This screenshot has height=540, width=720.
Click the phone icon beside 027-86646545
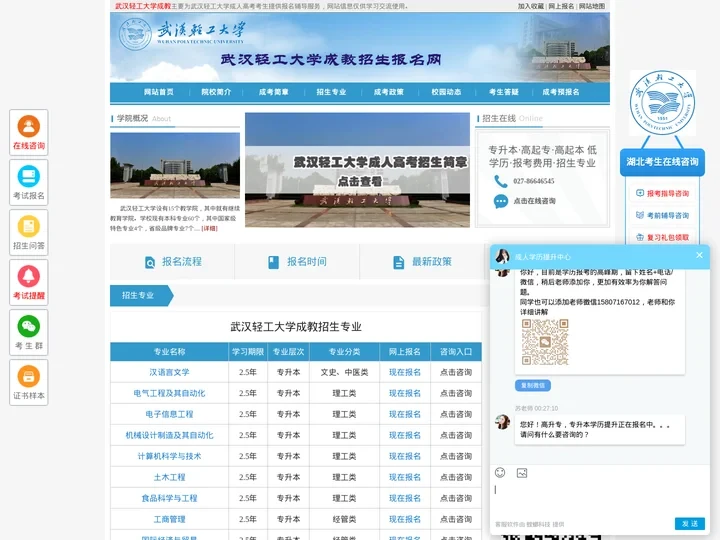point(501,181)
